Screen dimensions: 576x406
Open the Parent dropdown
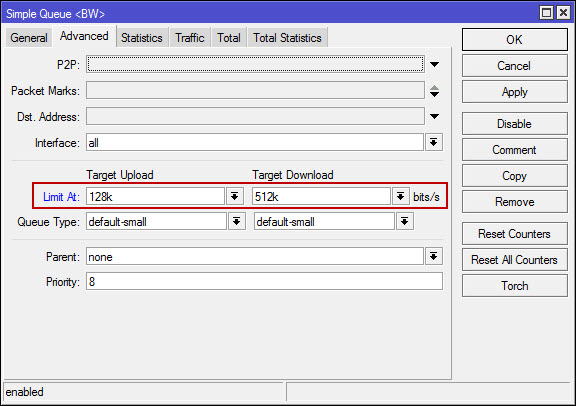434,256
